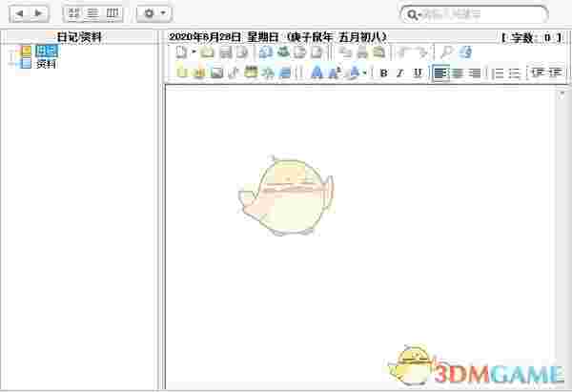Click the 字数 word count indicator
This screenshot has height=392, width=572.
532,37
